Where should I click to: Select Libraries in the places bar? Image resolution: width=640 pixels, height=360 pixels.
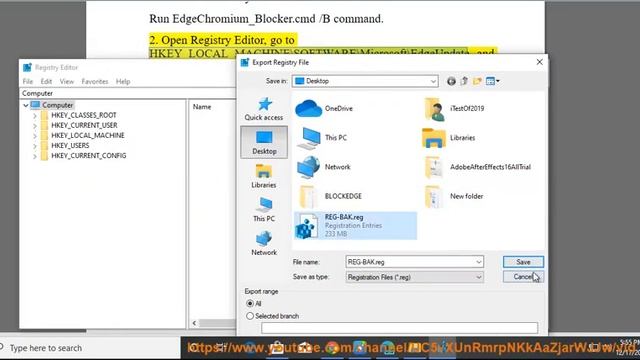264,176
